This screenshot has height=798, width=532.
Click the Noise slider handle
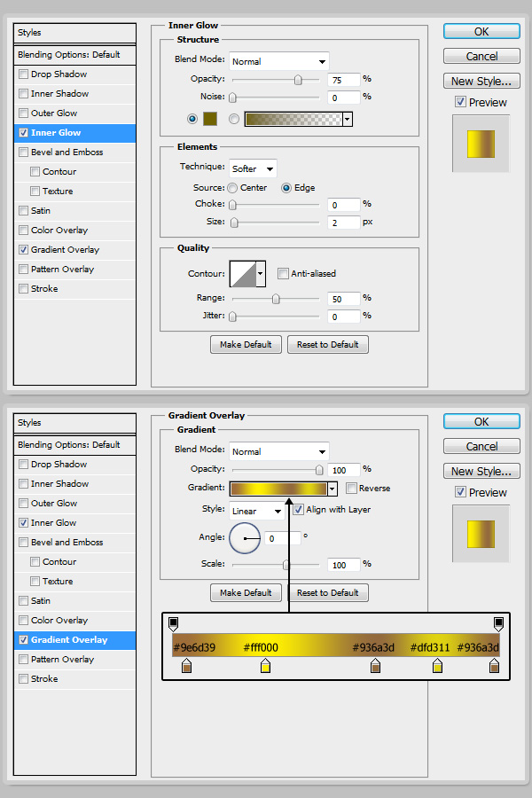[232, 98]
